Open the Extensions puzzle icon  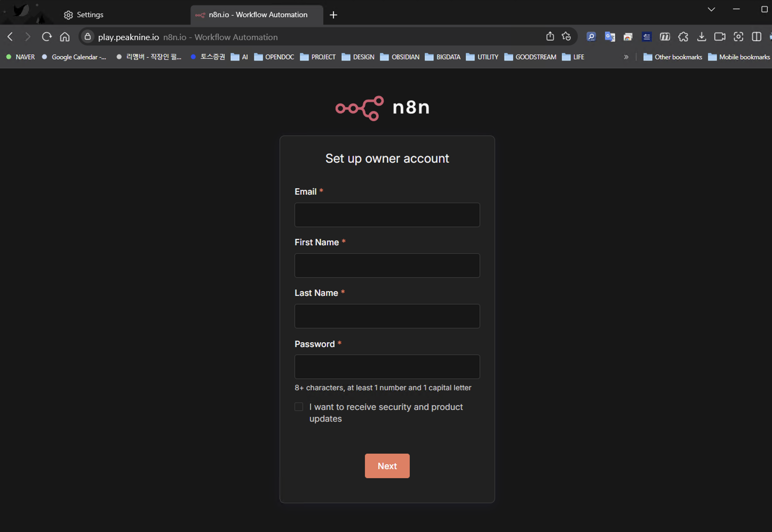[683, 37]
